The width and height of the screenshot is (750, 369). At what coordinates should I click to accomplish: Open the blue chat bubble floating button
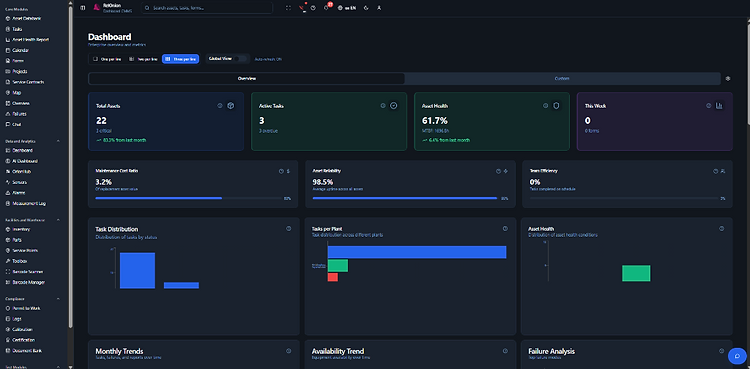pyautogui.click(x=737, y=356)
